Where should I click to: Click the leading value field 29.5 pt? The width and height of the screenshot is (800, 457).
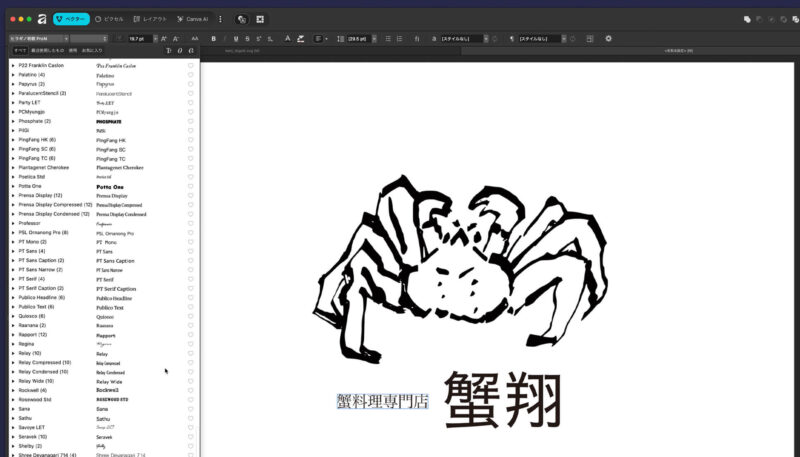(x=359, y=39)
